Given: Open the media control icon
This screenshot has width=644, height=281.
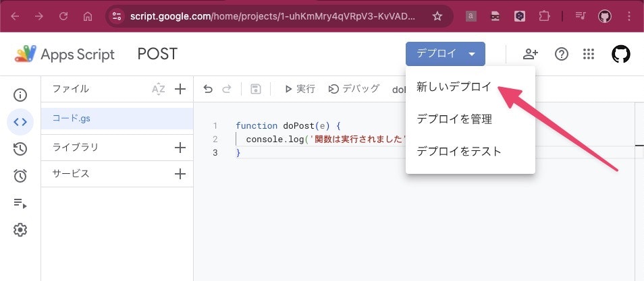Looking at the screenshot, I should (x=581, y=16).
